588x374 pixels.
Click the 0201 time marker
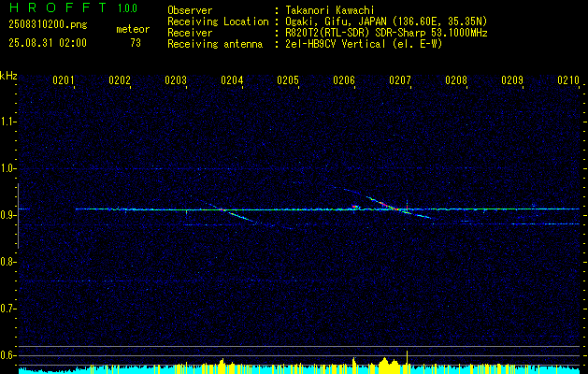[x=64, y=80]
